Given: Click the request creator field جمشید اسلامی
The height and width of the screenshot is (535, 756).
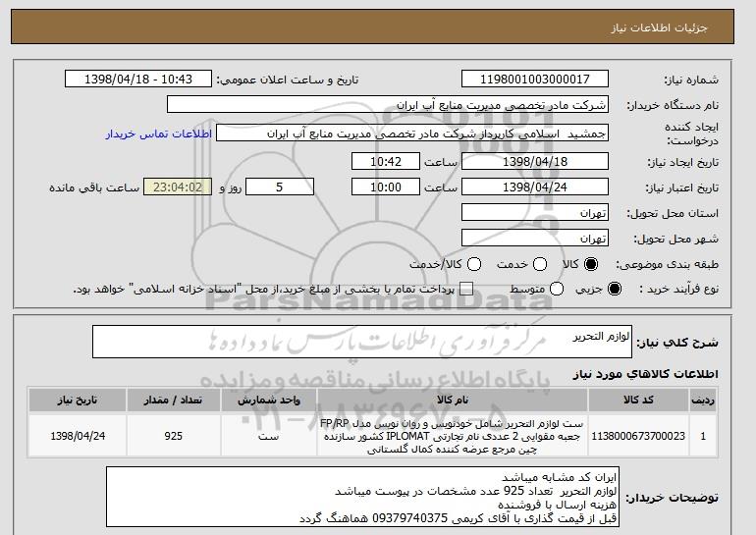Looking at the screenshot, I should [x=412, y=134].
